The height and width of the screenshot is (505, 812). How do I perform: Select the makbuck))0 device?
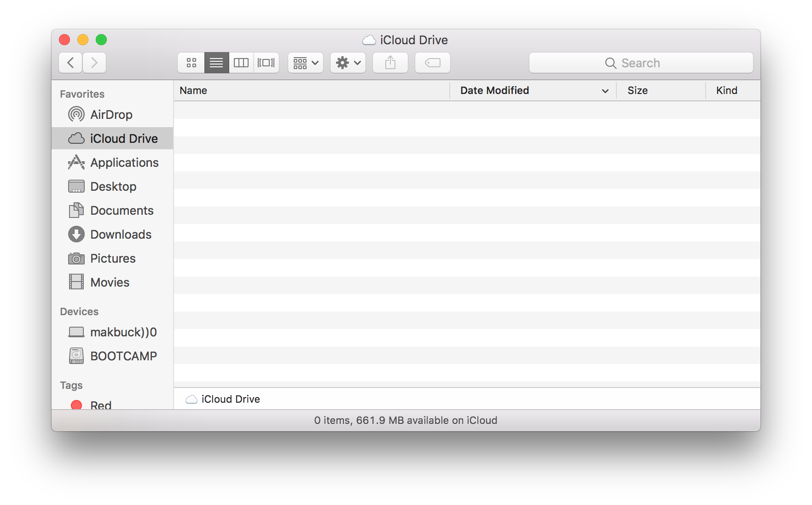click(112, 332)
